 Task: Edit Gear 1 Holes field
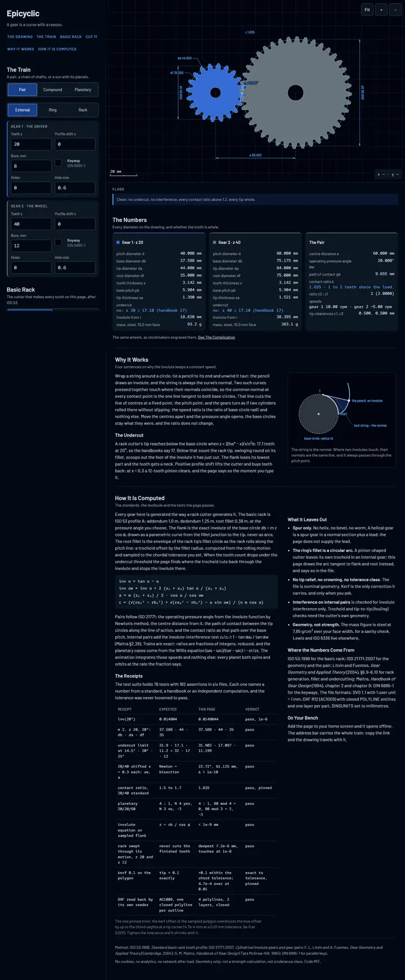pyautogui.click(x=31, y=188)
